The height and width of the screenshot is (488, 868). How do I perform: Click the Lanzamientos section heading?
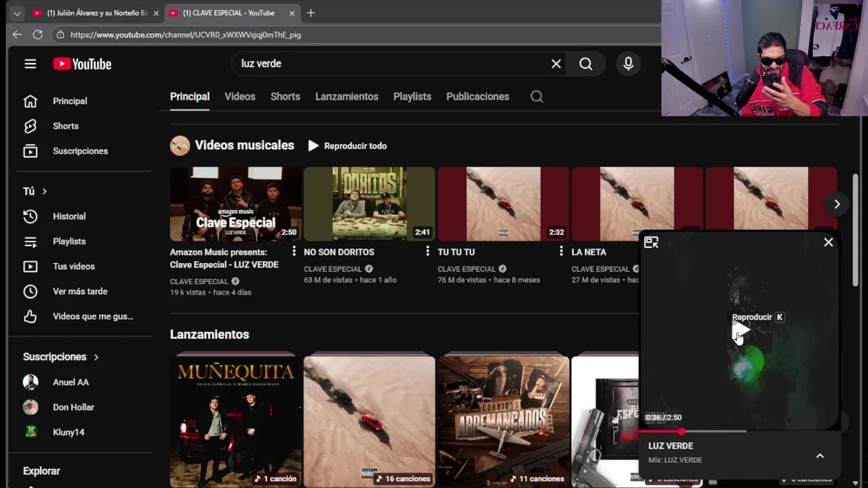coord(210,334)
